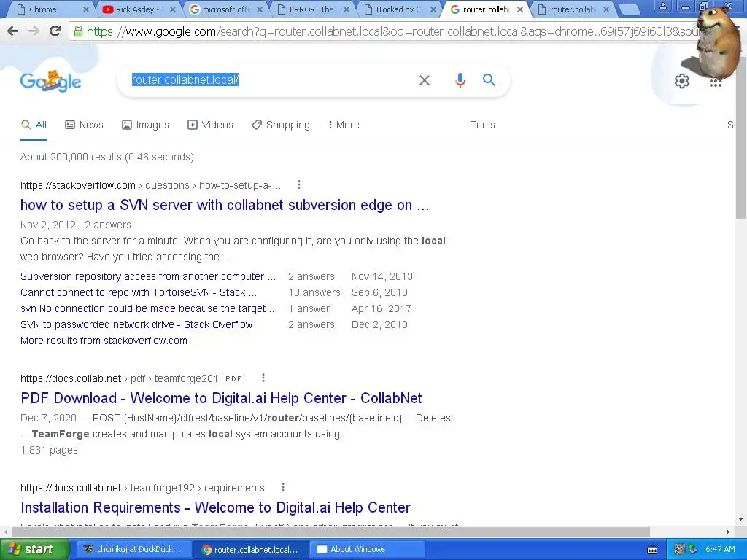Start voice search with the microphone icon
Image resolution: width=747 pixels, height=560 pixels.
(460, 80)
